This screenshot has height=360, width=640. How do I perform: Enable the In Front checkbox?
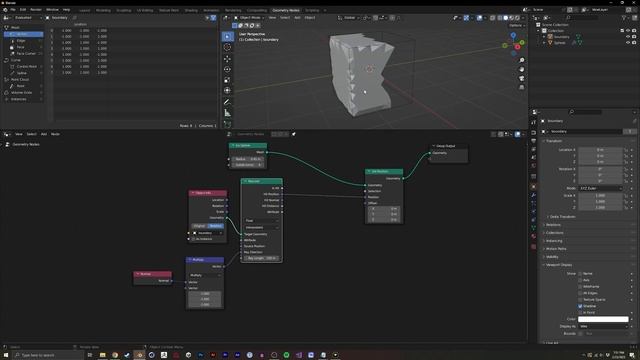580,313
